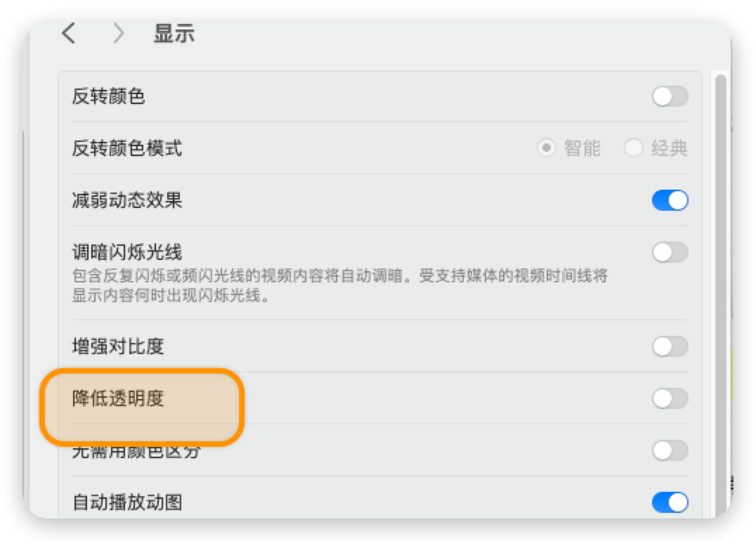Enable the 调暗闪烁光线 switch
The image size is (756, 541).
click(670, 252)
